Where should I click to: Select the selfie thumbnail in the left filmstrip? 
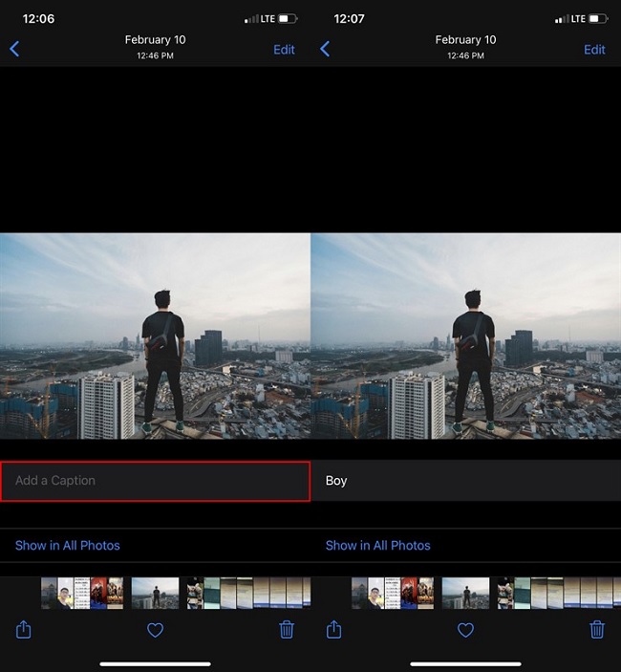tap(66, 594)
